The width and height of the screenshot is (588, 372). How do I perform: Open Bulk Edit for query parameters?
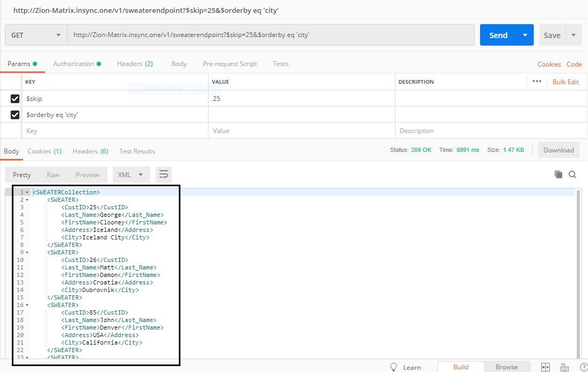click(x=565, y=82)
